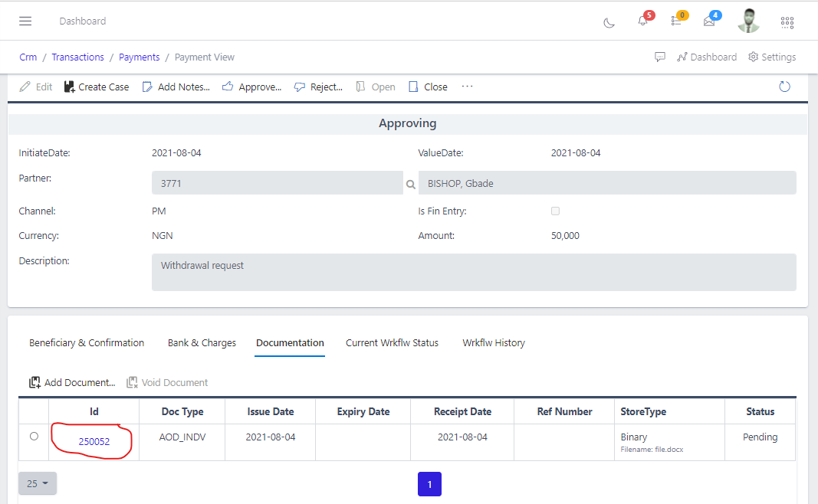
Task: Open the Approve action with dropdown
Action: pyautogui.click(x=252, y=87)
